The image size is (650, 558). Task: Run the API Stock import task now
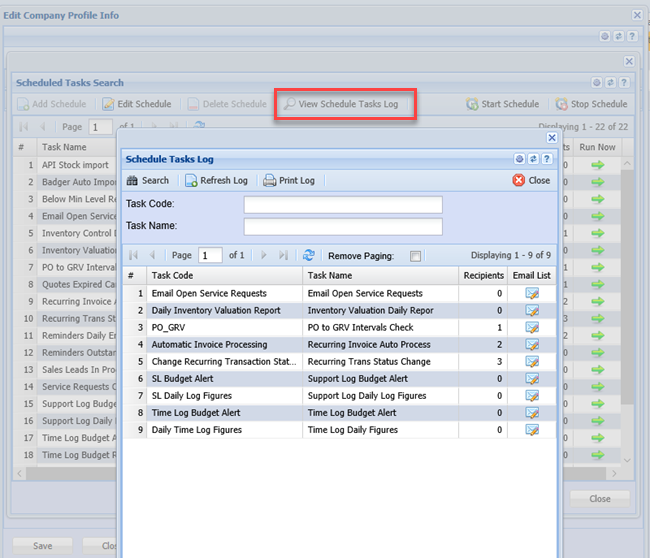[x=598, y=165]
